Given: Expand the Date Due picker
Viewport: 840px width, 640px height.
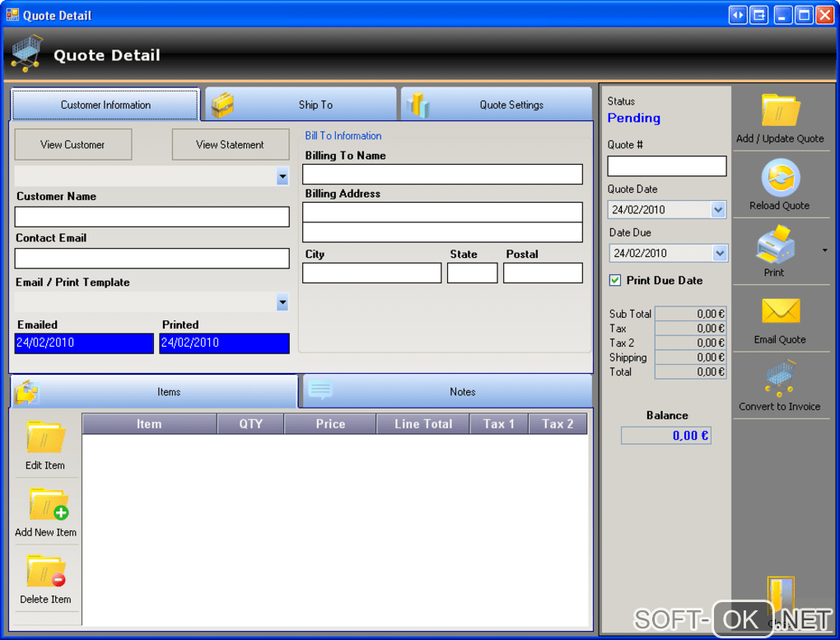Looking at the screenshot, I should coord(720,253).
